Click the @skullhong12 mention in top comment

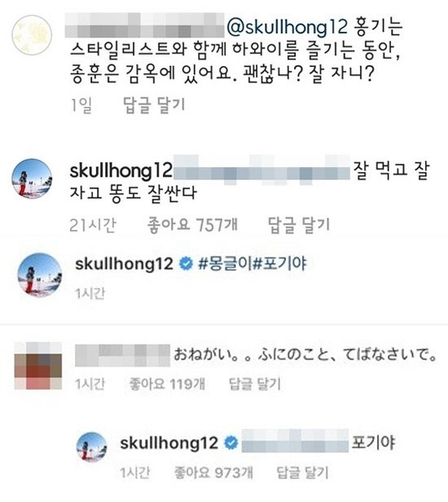(288, 27)
